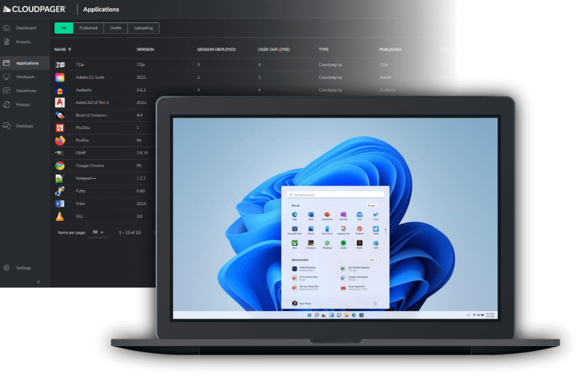Click Windows Start button on taskbar
Screen dimensions: 588x380
tap(309, 315)
